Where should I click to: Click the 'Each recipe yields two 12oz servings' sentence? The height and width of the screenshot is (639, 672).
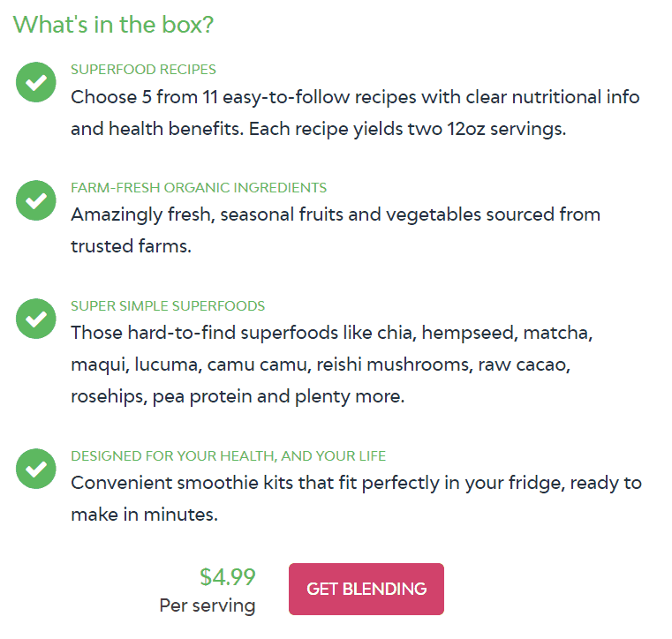coord(408,129)
